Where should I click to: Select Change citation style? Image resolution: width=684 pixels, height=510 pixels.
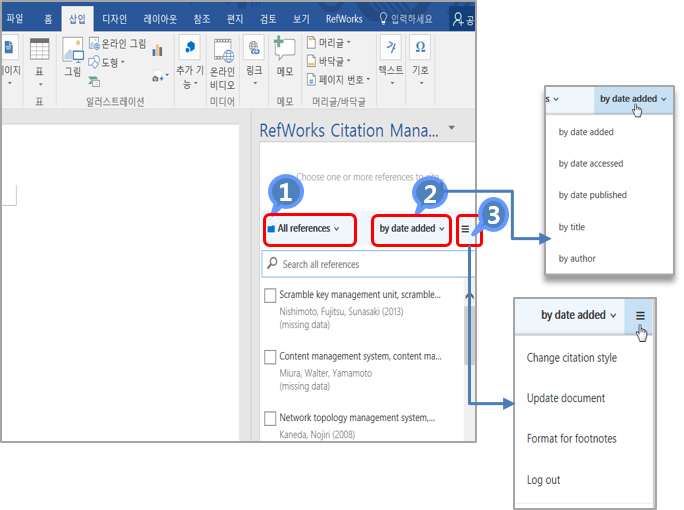click(571, 358)
